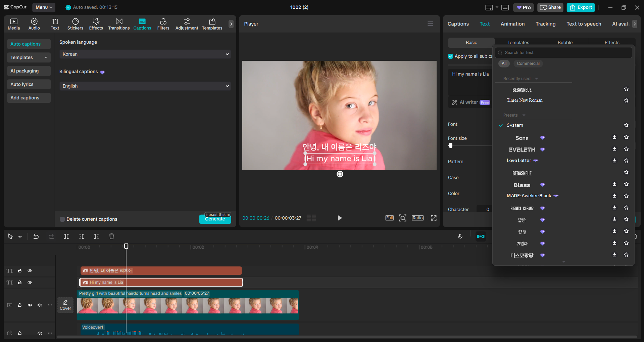Image resolution: width=644 pixels, height=342 pixels.
Task: Click the font search input field
Action: [563, 52]
